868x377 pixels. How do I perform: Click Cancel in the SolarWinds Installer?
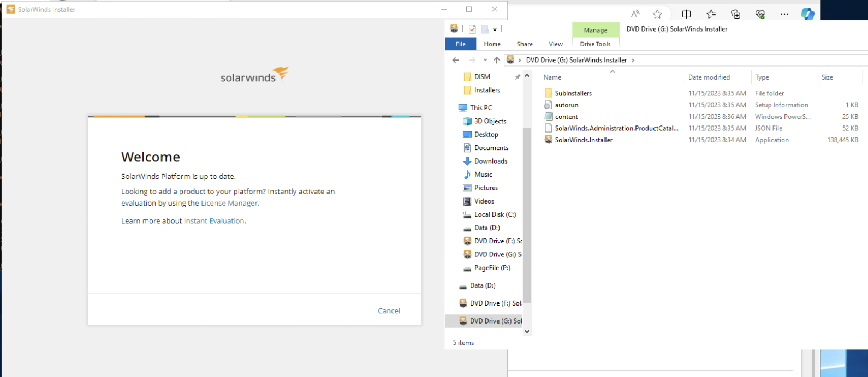click(389, 310)
